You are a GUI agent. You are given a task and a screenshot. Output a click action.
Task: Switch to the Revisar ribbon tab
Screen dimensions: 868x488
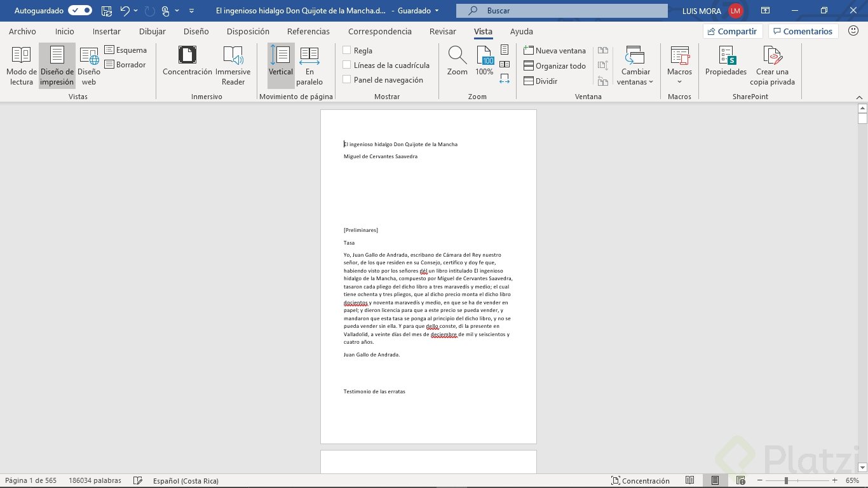pos(442,31)
